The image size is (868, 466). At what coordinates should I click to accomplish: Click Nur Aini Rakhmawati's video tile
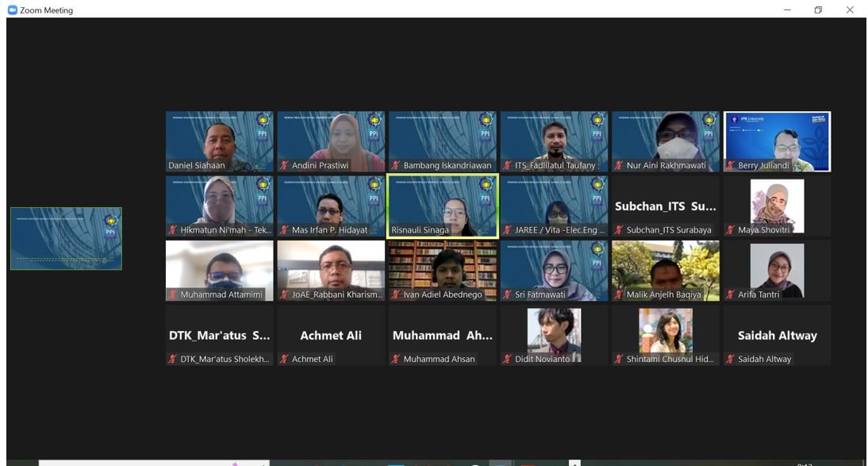click(665, 141)
